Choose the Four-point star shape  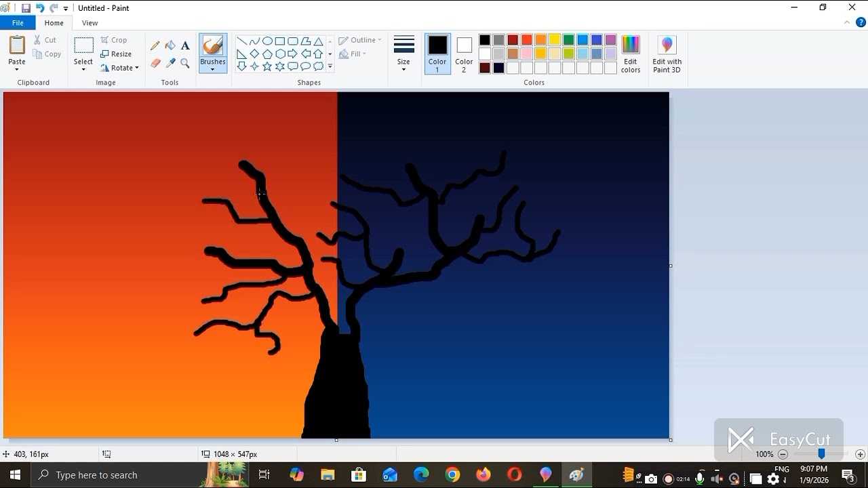tap(254, 66)
